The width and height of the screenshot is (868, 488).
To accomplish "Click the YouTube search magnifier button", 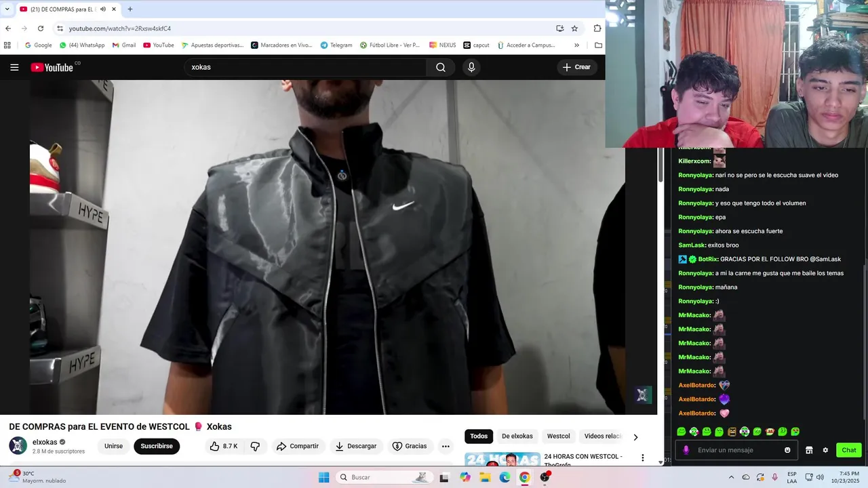I will tap(441, 67).
